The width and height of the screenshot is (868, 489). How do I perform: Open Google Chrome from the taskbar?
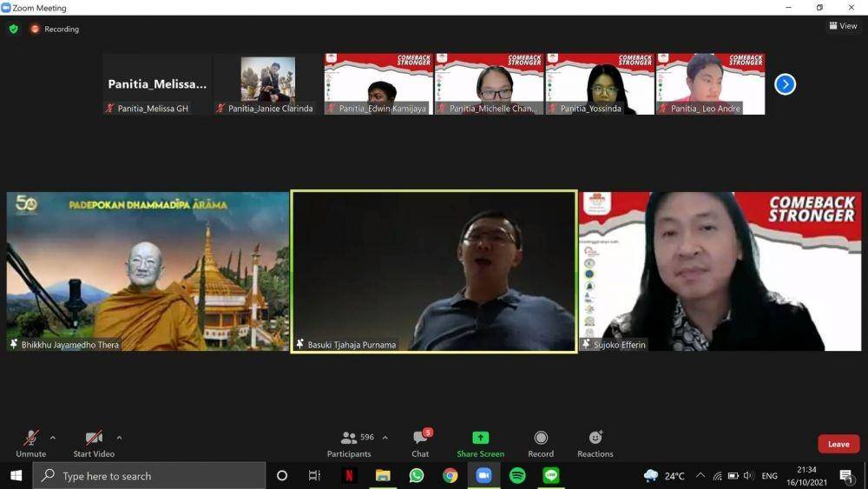coord(450,476)
